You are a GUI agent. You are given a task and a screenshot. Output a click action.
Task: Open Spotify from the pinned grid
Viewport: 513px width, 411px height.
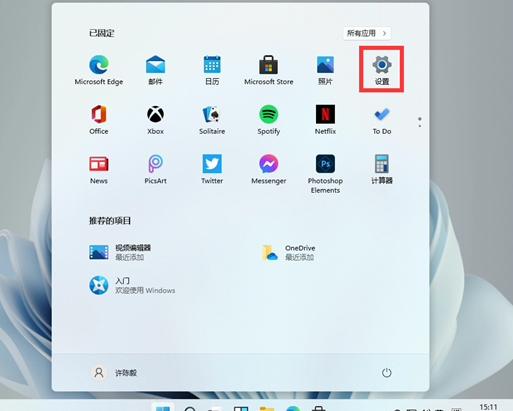pos(269,119)
